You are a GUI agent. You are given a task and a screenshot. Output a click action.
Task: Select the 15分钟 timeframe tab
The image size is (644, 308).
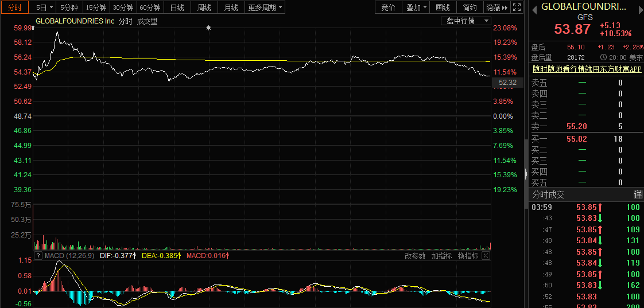pos(96,7)
